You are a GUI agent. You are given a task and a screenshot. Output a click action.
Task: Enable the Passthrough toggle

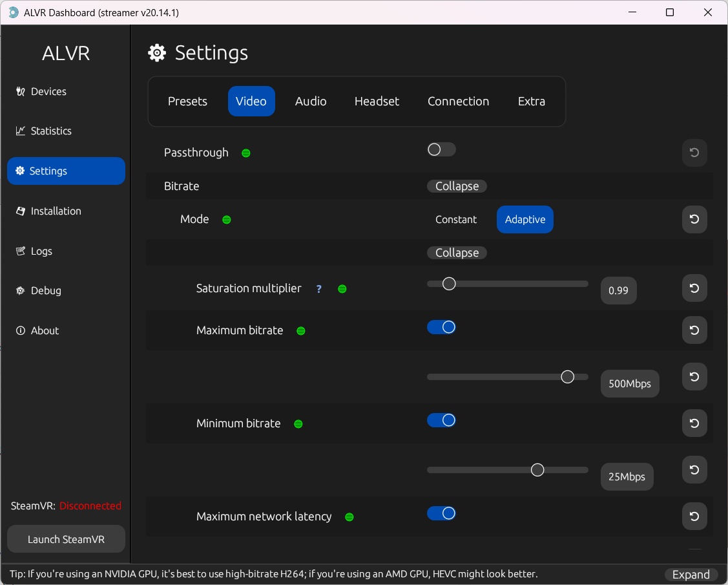(441, 150)
